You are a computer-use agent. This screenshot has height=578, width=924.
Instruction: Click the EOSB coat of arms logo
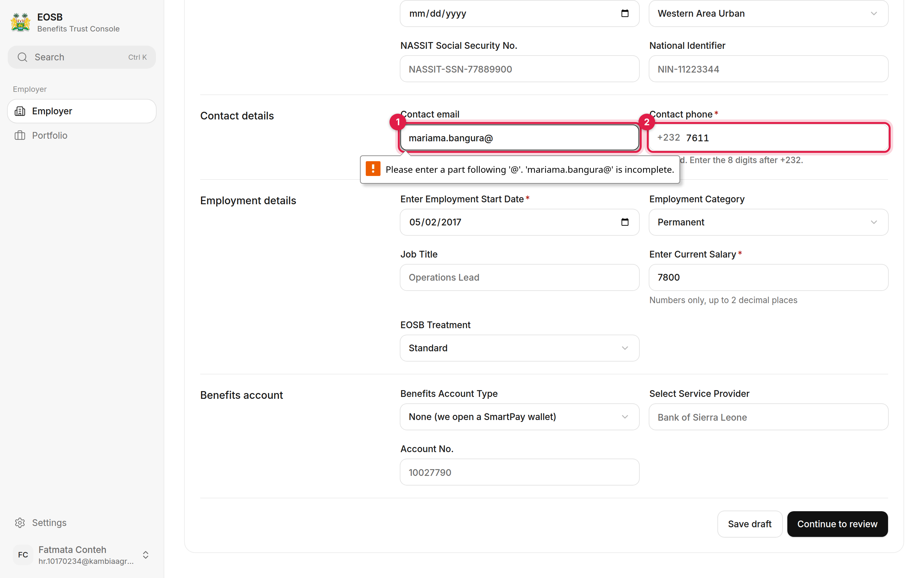pos(20,22)
